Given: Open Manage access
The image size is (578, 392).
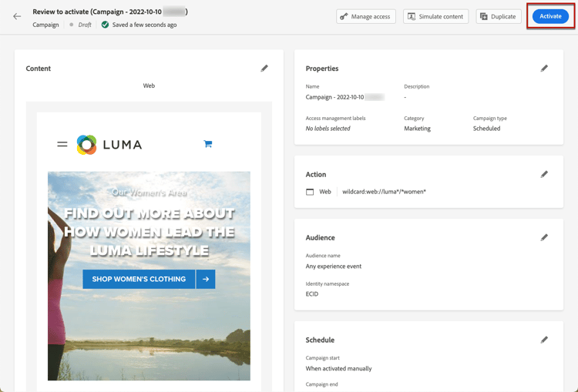Looking at the screenshot, I should 365,17.
